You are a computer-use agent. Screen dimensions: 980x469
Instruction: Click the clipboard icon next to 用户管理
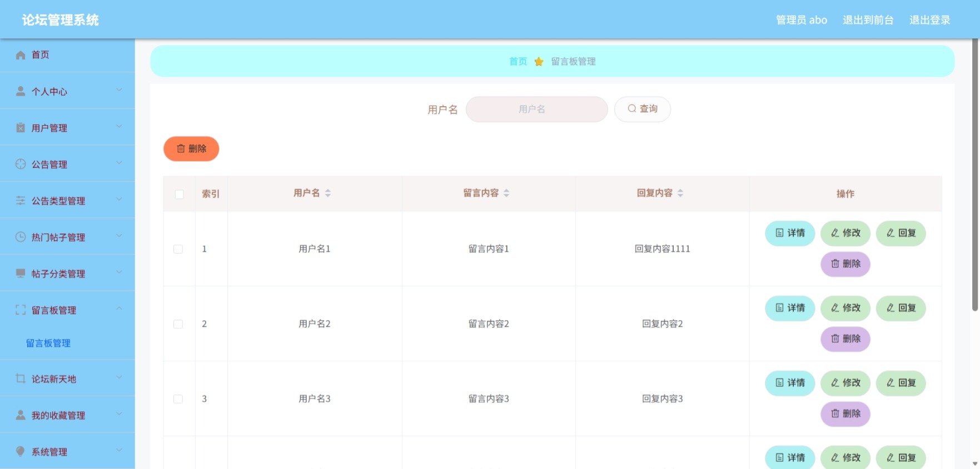pyautogui.click(x=21, y=128)
